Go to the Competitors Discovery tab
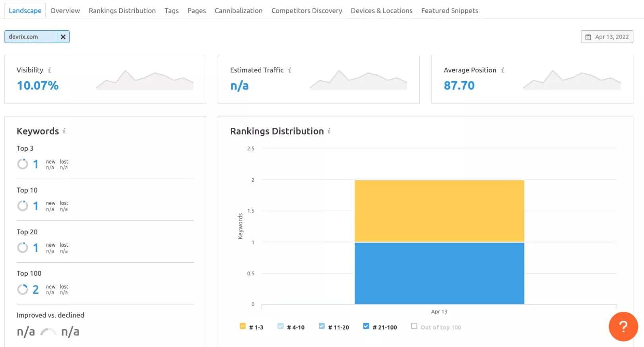This screenshot has height=347, width=644. click(x=306, y=11)
